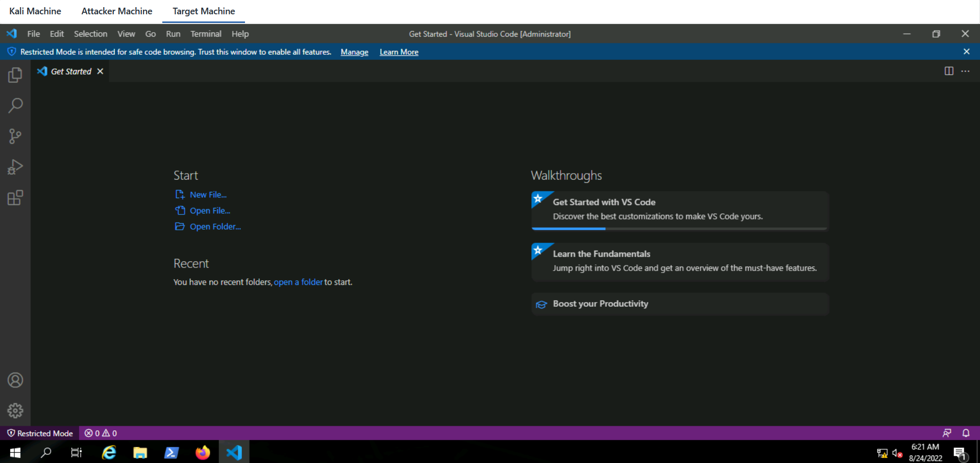
Task: Switch to Kali Machine tab
Action: [35, 11]
